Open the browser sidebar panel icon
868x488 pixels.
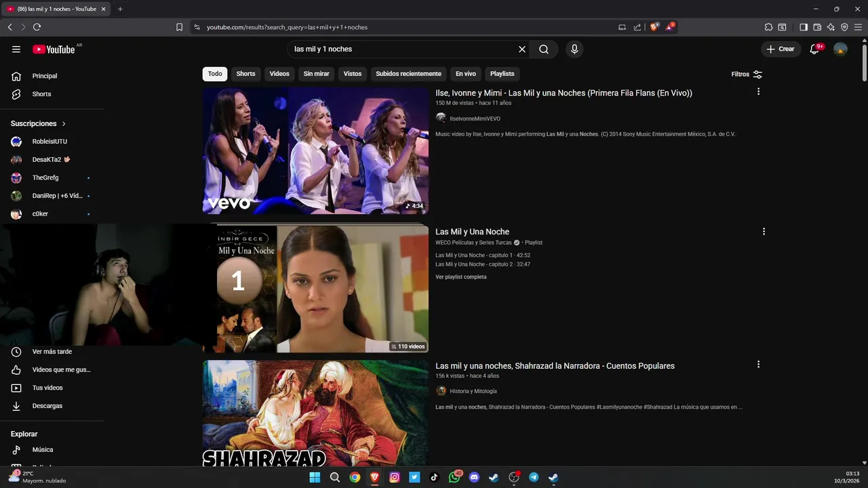click(804, 27)
